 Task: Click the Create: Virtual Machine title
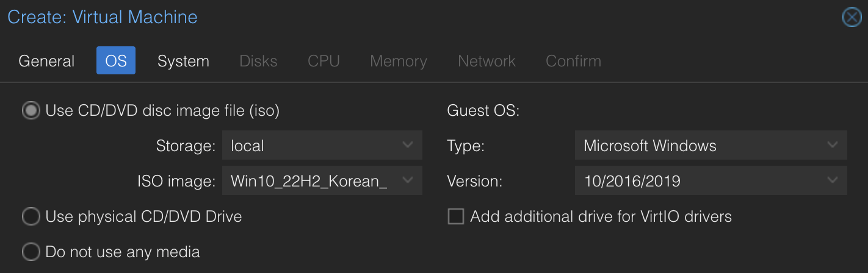(103, 17)
